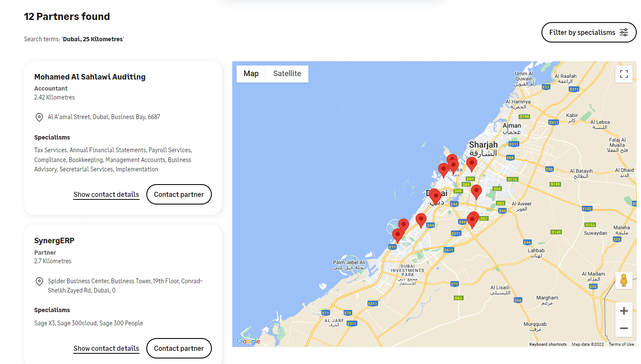
Task: Select the red pin nearest Palm Jumeirah
Action: (x=397, y=235)
